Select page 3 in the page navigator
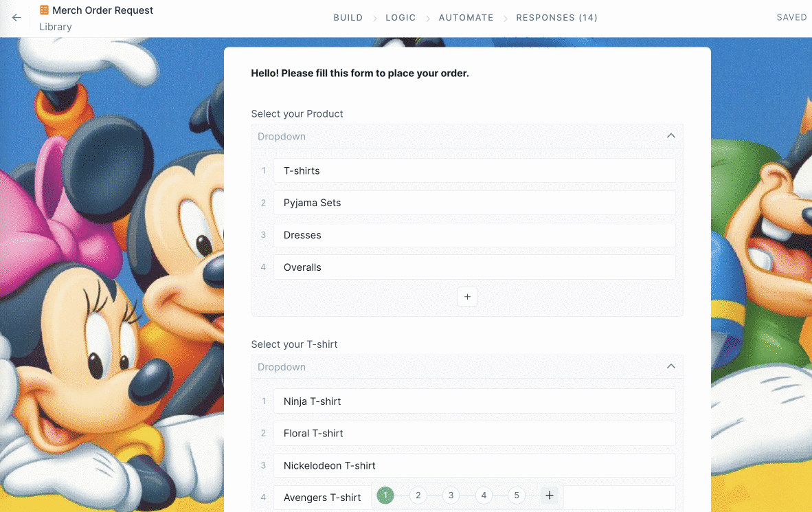Image resolution: width=812 pixels, height=512 pixels. 451,496
